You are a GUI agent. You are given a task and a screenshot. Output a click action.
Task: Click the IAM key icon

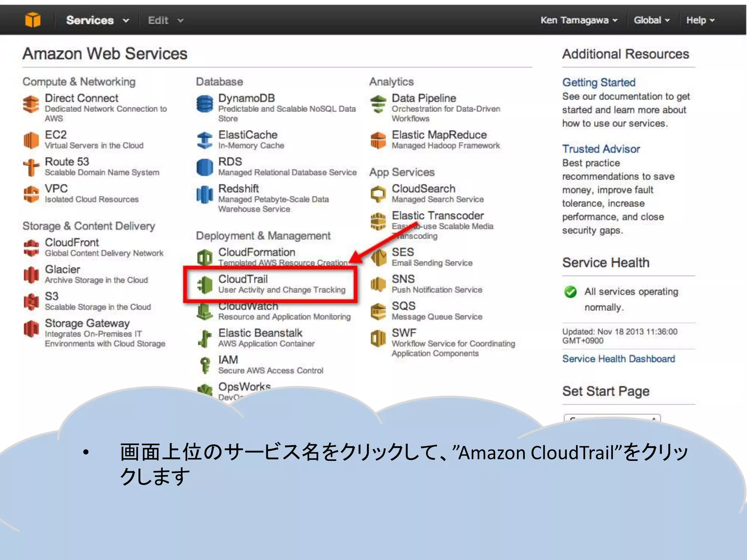pyautogui.click(x=205, y=365)
